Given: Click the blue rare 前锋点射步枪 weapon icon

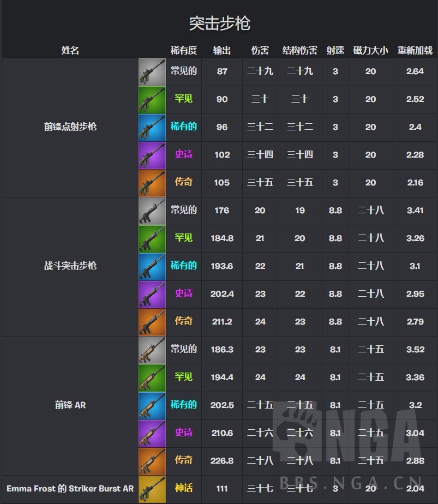Looking at the screenshot, I should click(152, 128).
